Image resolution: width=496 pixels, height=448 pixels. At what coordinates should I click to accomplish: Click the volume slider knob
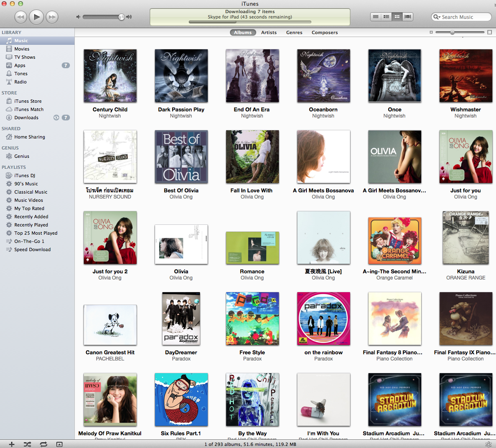click(x=121, y=17)
